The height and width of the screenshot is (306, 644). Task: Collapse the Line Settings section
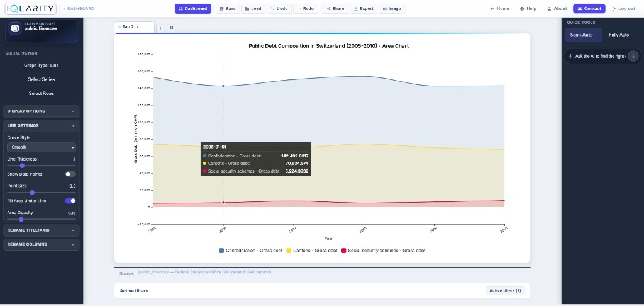pyautogui.click(x=42, y=125)
